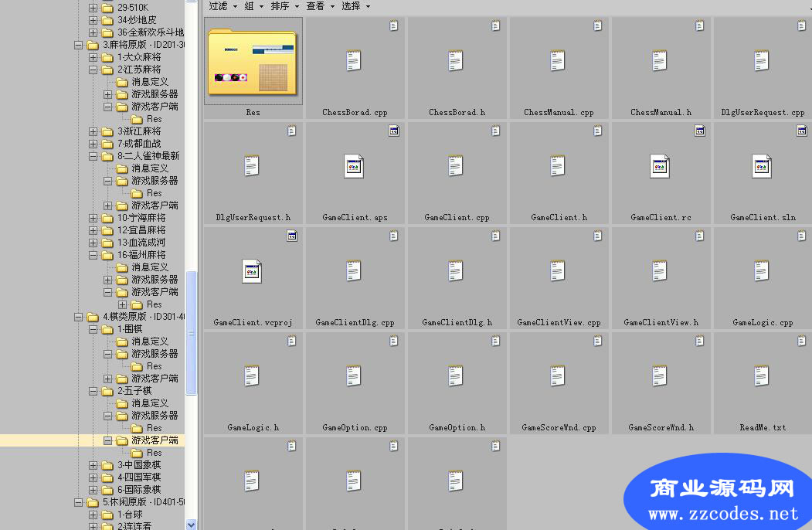Expand the 3-中国象棋 tree node
This screenshot has width=812, height=530.
tap(93, 465)
